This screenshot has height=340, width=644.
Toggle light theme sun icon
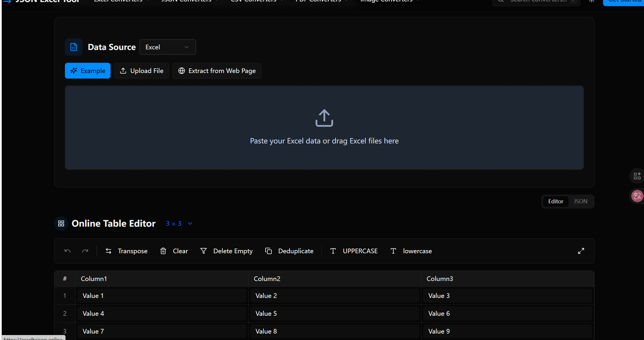tap(592, 1)
